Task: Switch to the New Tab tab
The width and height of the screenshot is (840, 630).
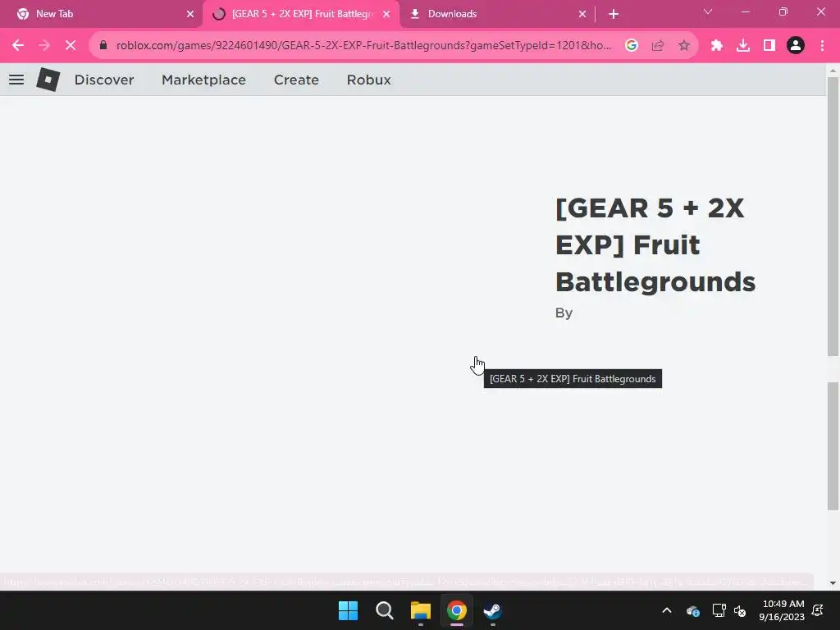Action: [x=102, y=14]
